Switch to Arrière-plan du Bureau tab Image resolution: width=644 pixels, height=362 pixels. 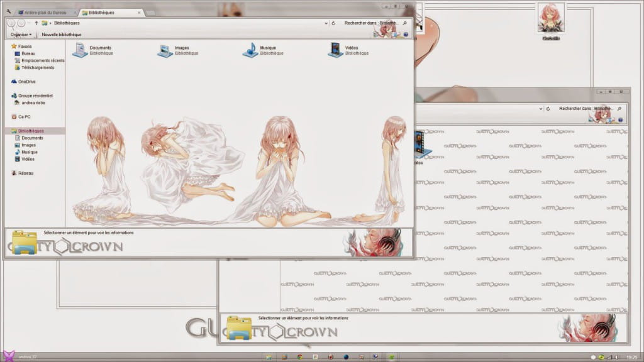pyautogui.click(x=46, y=13)
